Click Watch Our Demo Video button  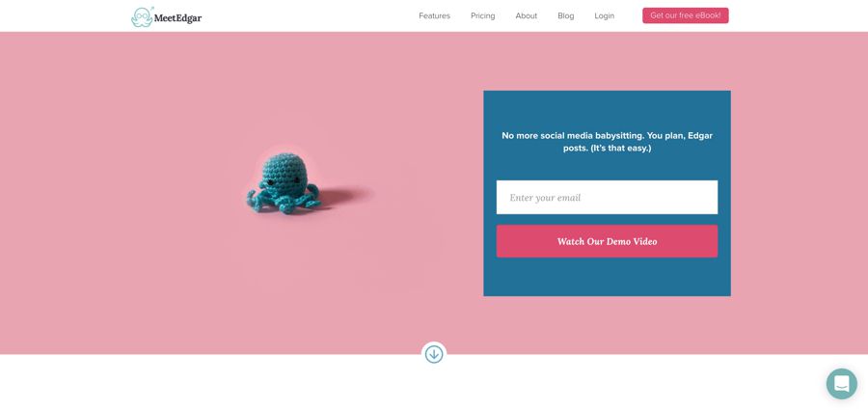point(607,241)
